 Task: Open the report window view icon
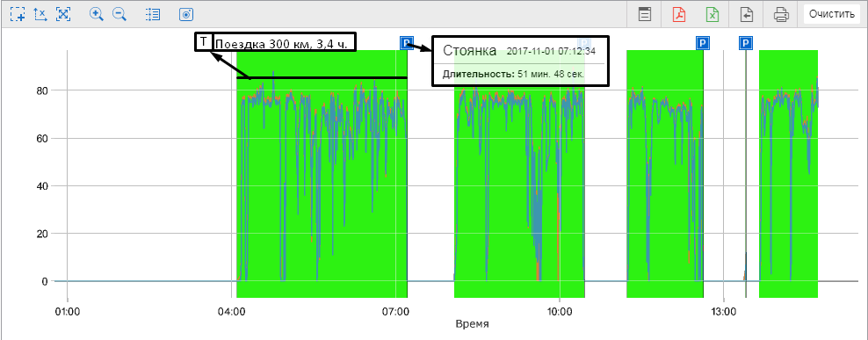pyautogui.click(x=644, y=14)
